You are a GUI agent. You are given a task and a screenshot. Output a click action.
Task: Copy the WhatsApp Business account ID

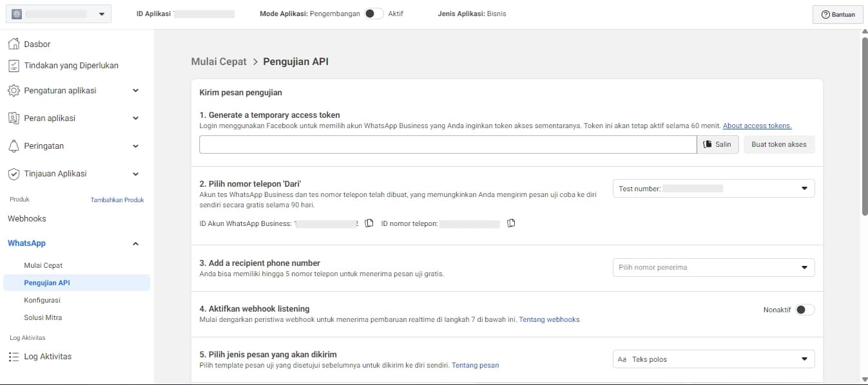tap(369, 223)
